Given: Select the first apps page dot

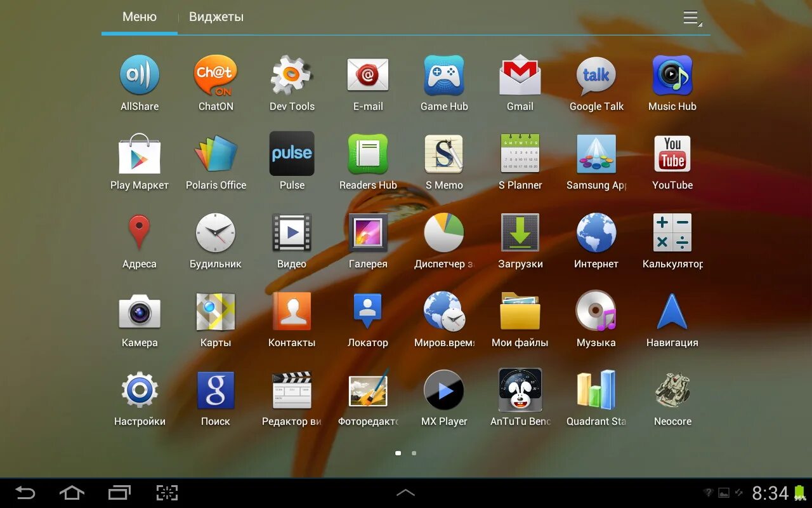Looking at the screenshot, I should pyautogui.click(x=398, y=453).
